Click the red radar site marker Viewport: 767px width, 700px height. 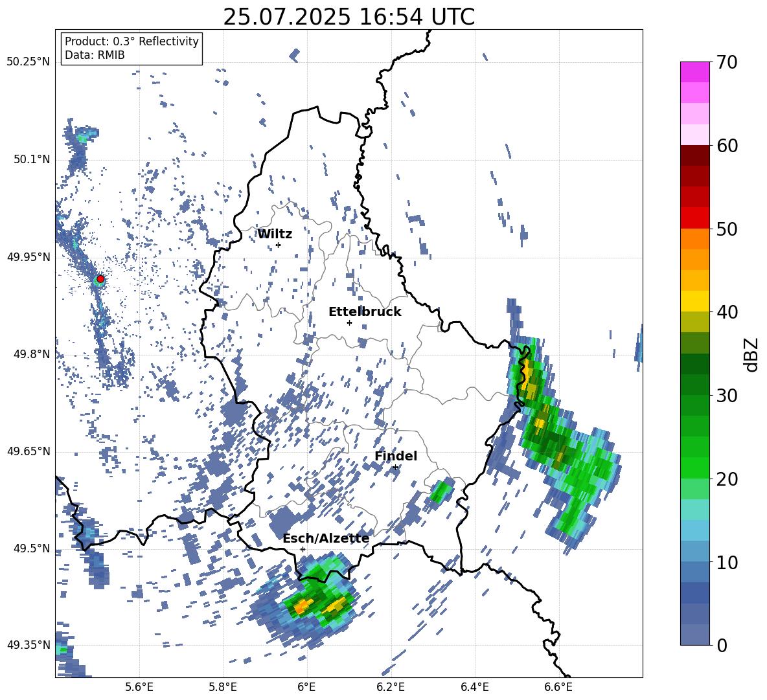click(100, 279)
